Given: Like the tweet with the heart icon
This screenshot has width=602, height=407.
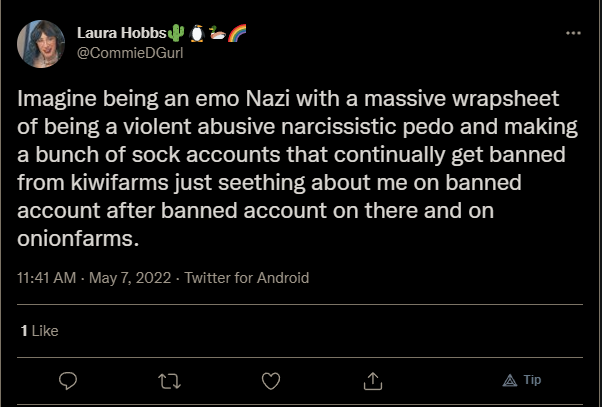Looking at the screenshot, I should coord(270,380).
